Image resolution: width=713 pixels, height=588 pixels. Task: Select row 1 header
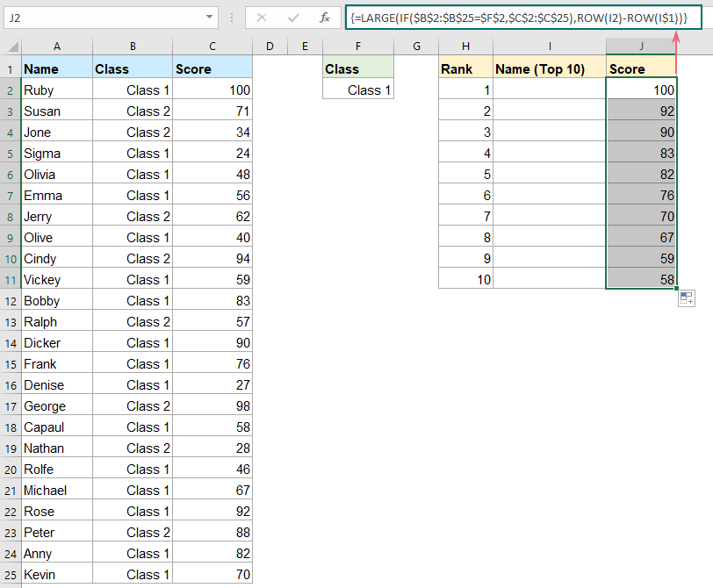click(x=11, y=68)
